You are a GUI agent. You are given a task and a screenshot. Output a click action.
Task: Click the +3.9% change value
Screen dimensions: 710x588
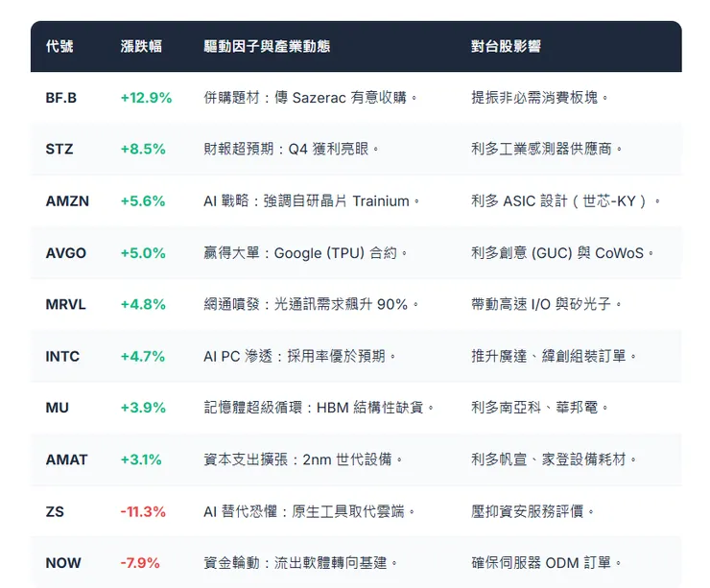pyautogui.click(x=143, y=408)
